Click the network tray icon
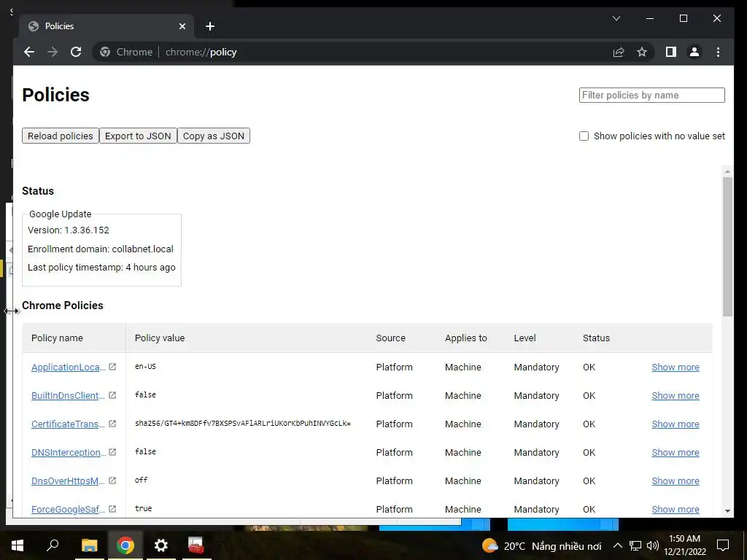The width and height of the screenshot is (747, 560). 635,545
